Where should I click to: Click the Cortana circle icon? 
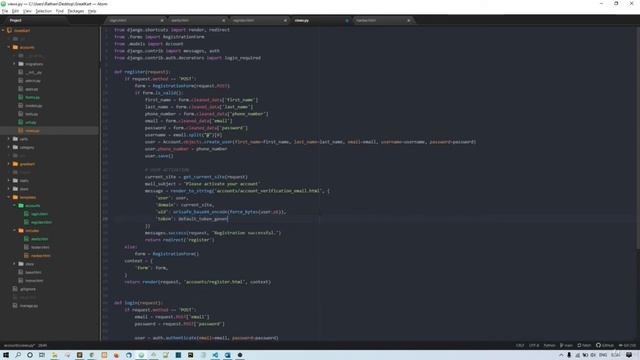tap(30, 355)
